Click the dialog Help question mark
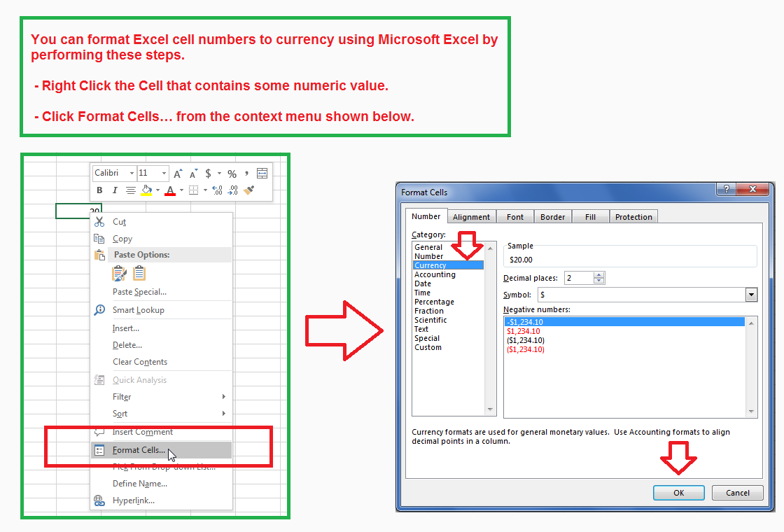Screen dimensions: 784x532 pos(726,189)
